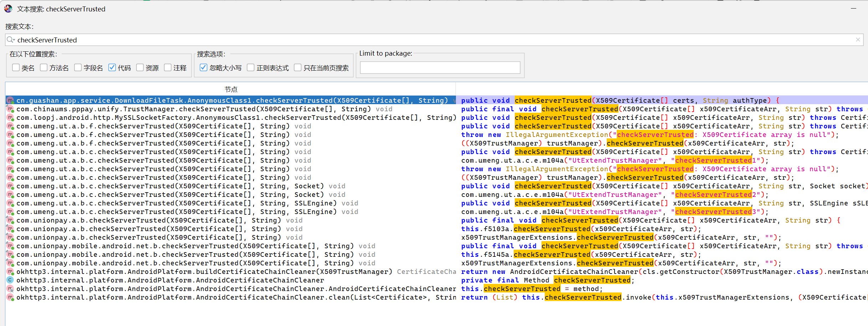Click class icon beside AndroidCertificateChainCleaner row
This screenshot has width=868, height=326.
point(10,280)
